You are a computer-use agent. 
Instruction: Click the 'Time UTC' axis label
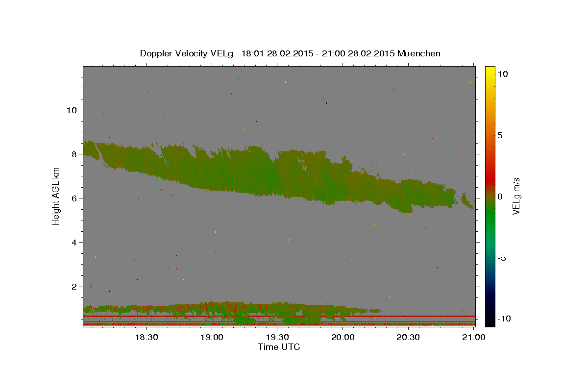tap(279, 347)
